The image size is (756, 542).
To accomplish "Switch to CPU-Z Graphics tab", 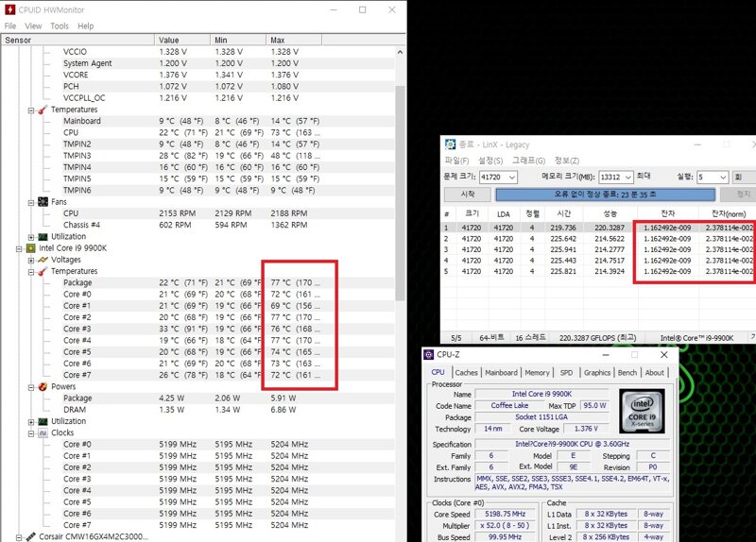I will click(597, 372).
